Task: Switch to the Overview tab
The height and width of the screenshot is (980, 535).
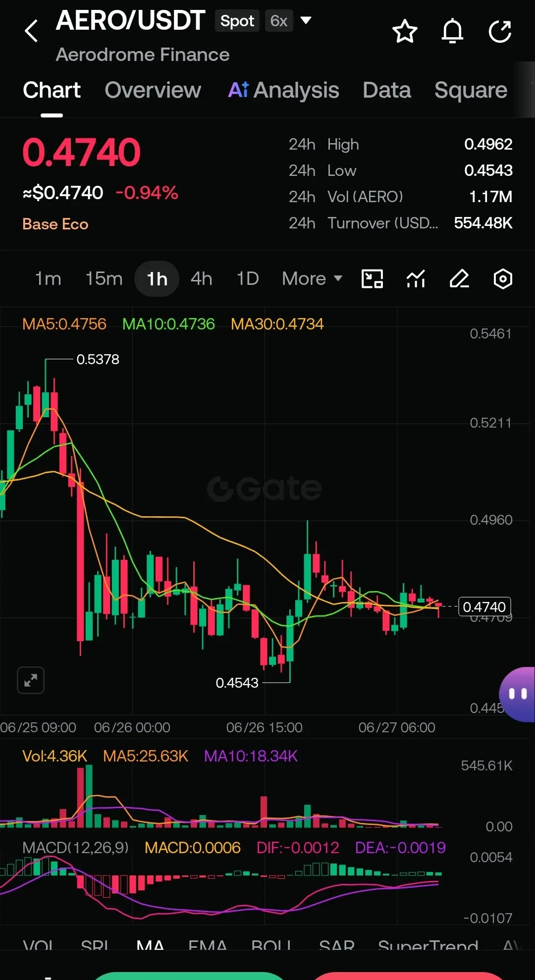Action: click(153, 90)
